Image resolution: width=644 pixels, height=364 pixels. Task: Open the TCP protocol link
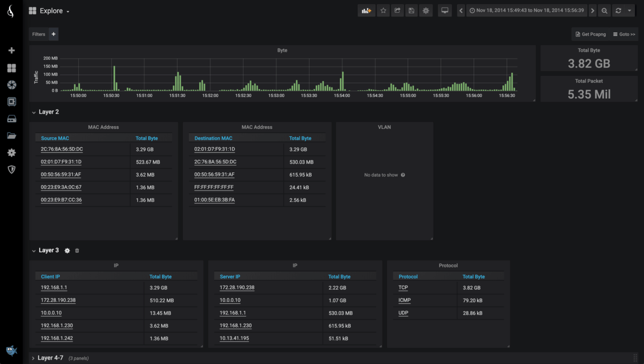click(404, 287)
